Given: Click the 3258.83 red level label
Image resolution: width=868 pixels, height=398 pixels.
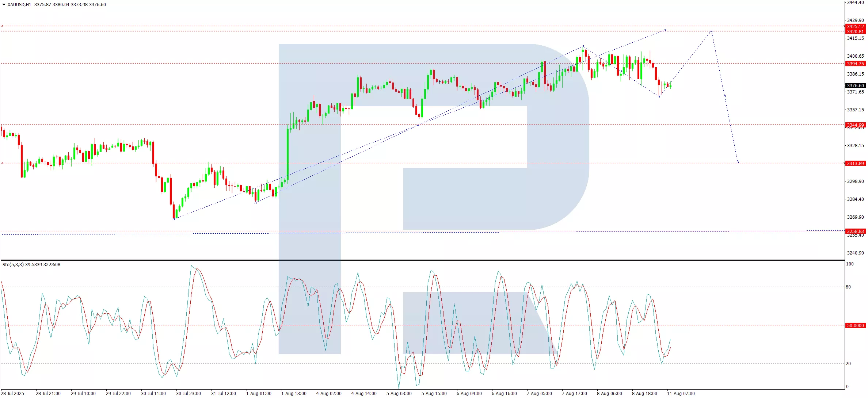Looking at the screenshot, I should pyautogui.click(x=855, y=231).
